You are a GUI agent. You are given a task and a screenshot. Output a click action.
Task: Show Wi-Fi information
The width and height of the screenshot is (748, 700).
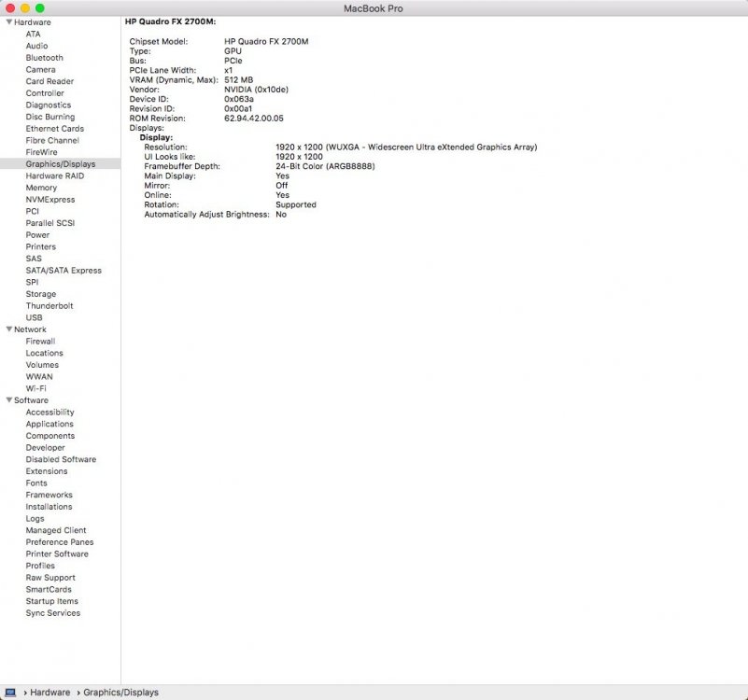pyautogui.click(x=35, y=388)
